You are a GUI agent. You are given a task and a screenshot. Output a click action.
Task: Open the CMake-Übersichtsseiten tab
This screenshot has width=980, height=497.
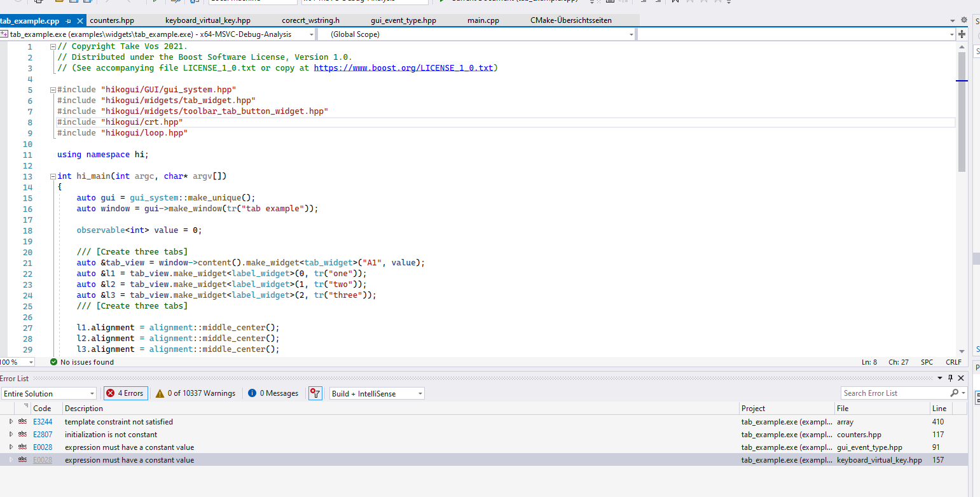coord(571,20)
